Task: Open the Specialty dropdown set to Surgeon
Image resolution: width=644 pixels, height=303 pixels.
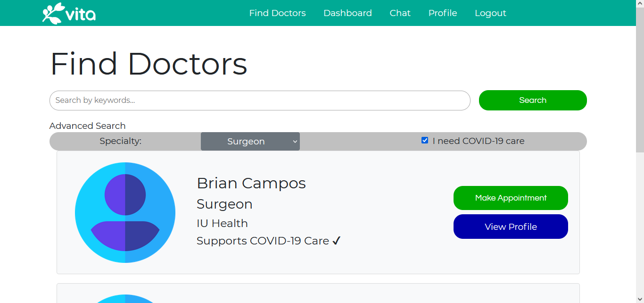Action: (250, 142)
